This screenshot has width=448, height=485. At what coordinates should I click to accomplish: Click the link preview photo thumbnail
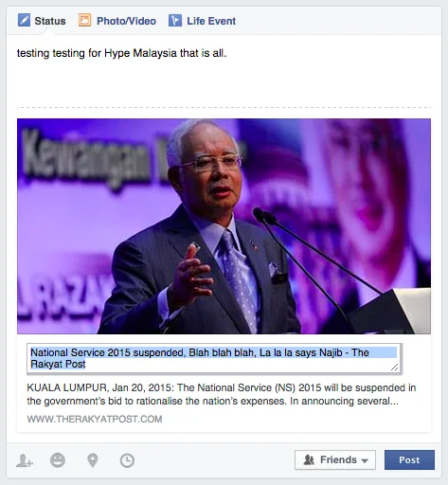[x=224, y=226]
